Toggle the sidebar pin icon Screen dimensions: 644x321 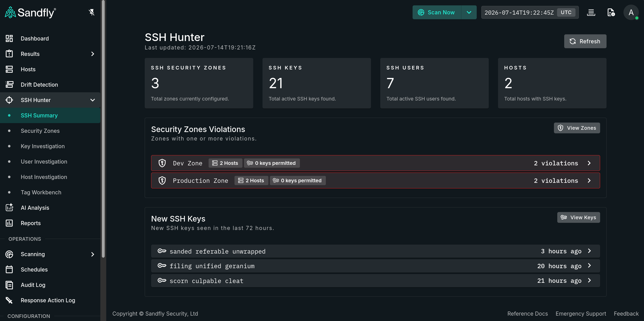tap(92, 12)
